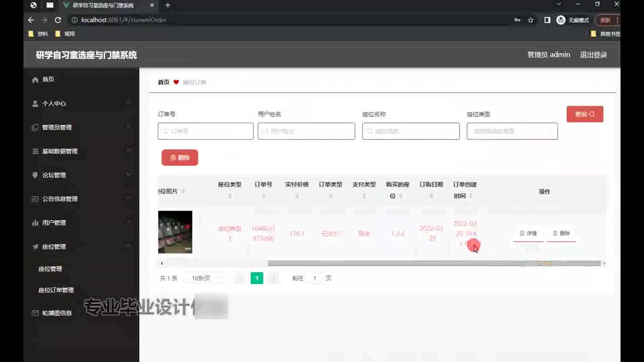The width and height of the screenshot is (644, 362).
Task: Bookmark page with star icon
Action: (531, 20)
